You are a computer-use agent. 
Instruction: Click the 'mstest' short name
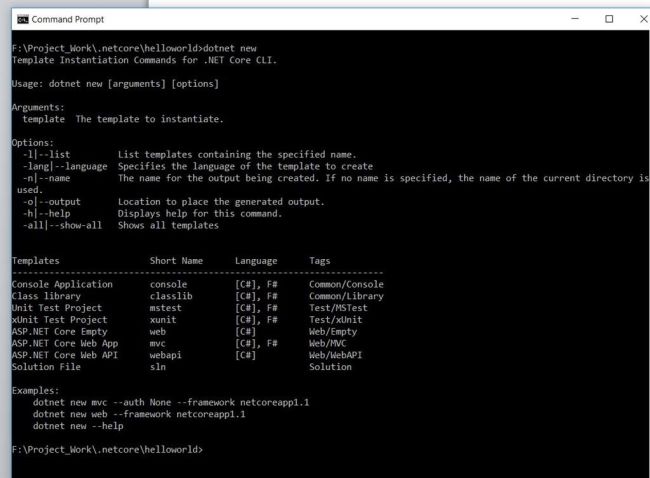coord(165,308)
